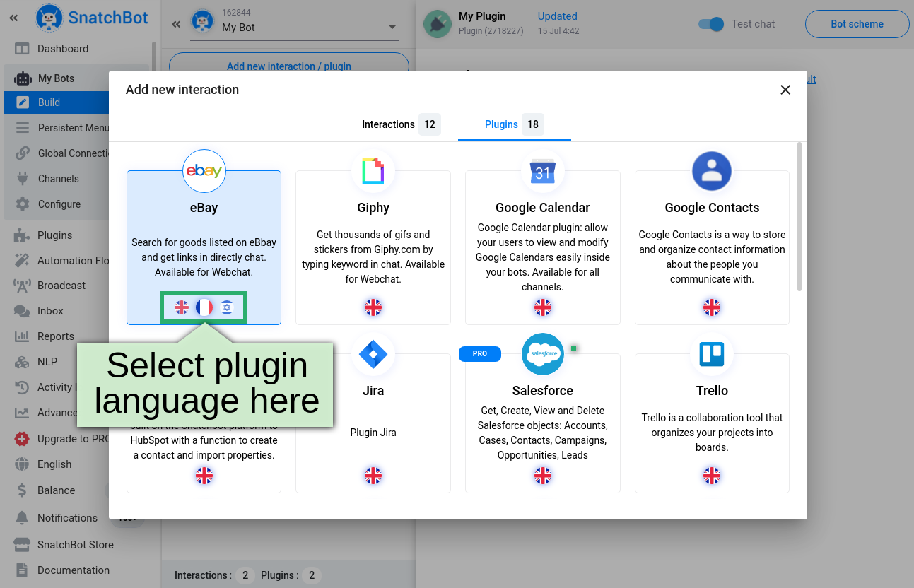Select the UK flag under HubSpot card

coord(204,476)
